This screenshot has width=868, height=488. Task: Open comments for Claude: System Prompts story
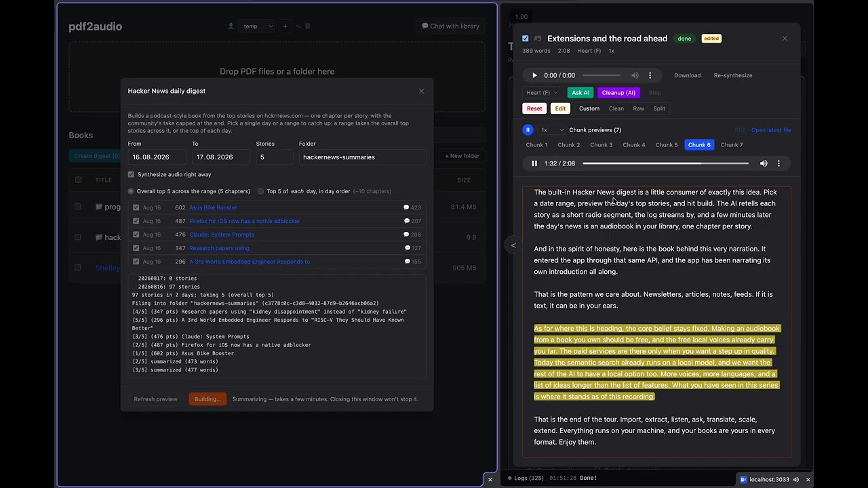[412, 235]
